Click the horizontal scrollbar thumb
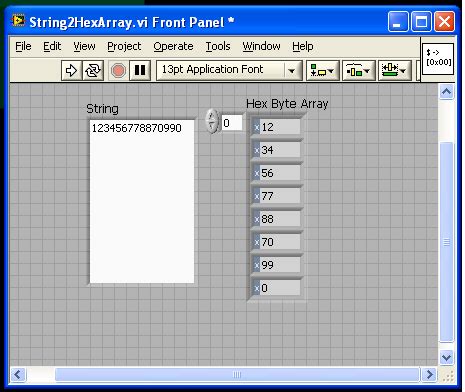The image size is (465, 392). [237, 375]
